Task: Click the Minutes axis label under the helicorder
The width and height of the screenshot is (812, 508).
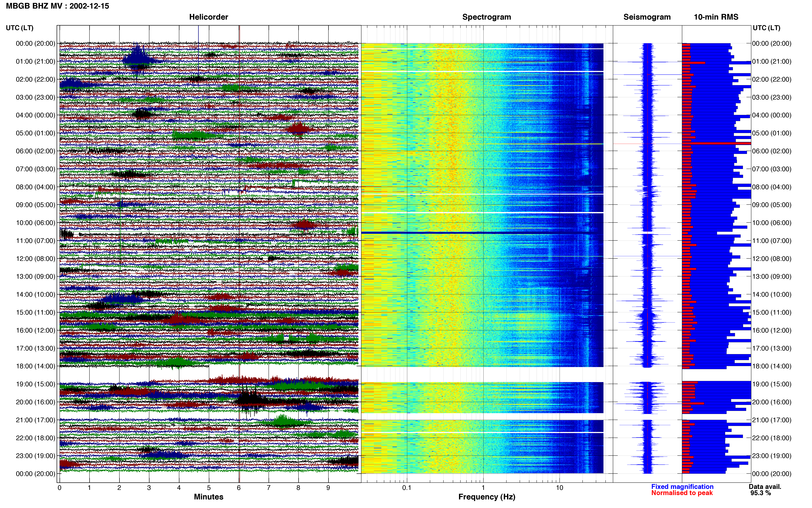Action: point(209,497)
